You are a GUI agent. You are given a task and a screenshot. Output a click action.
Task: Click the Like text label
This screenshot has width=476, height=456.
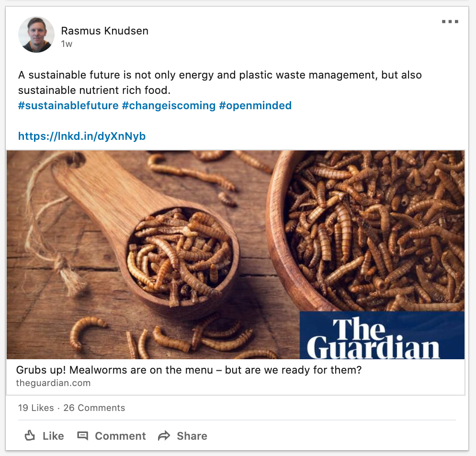tap(53, 436)
